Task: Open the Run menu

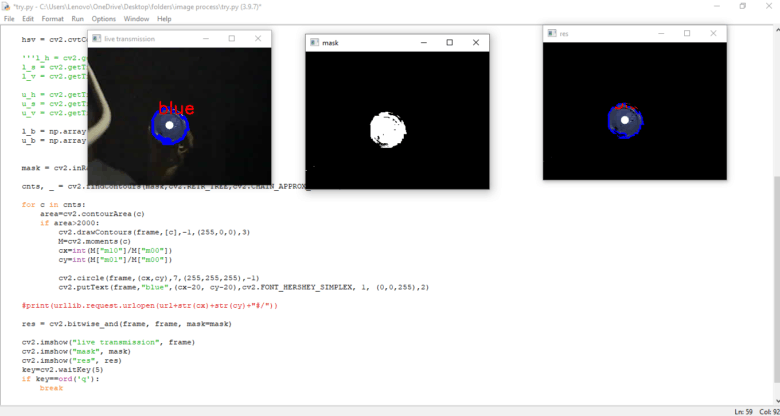Action: pos(78,19)
